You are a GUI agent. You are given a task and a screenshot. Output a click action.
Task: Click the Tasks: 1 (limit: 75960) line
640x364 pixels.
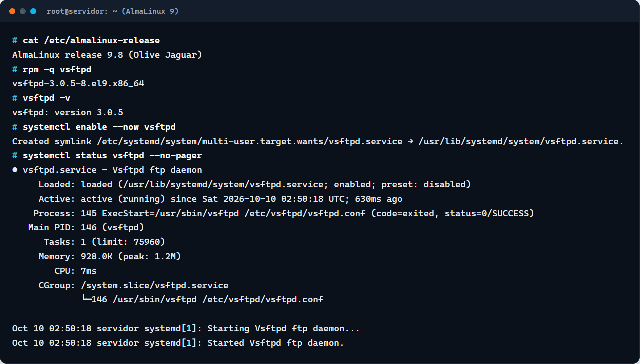[104, 242]
